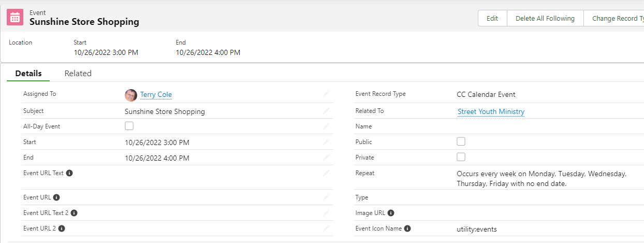Viewport: 644px width, 243px height.
Task: Click the Delete All Following button
Action: point(545,18)
